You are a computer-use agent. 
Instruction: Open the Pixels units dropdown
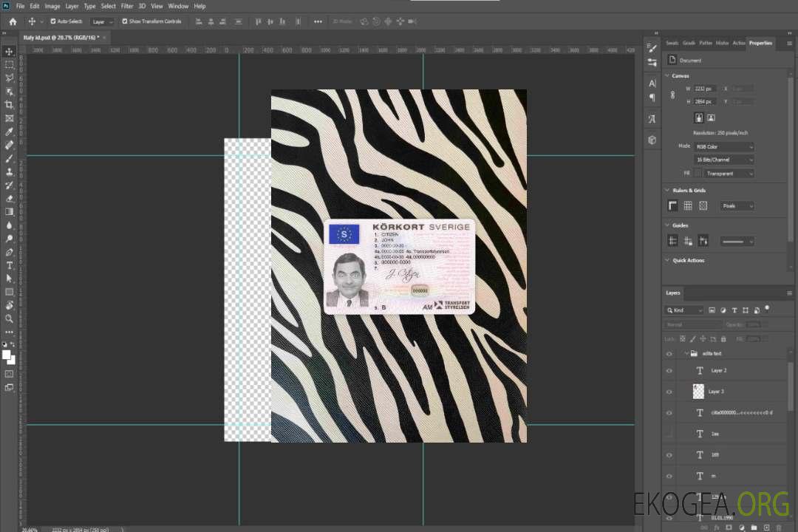[x=737, y=205]
